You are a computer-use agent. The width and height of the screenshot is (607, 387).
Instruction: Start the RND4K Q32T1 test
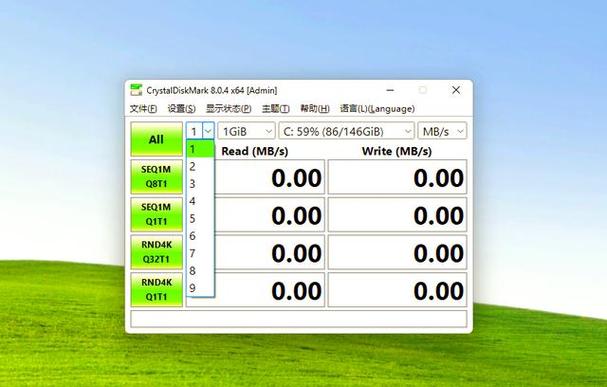click(x=156, y=252)
